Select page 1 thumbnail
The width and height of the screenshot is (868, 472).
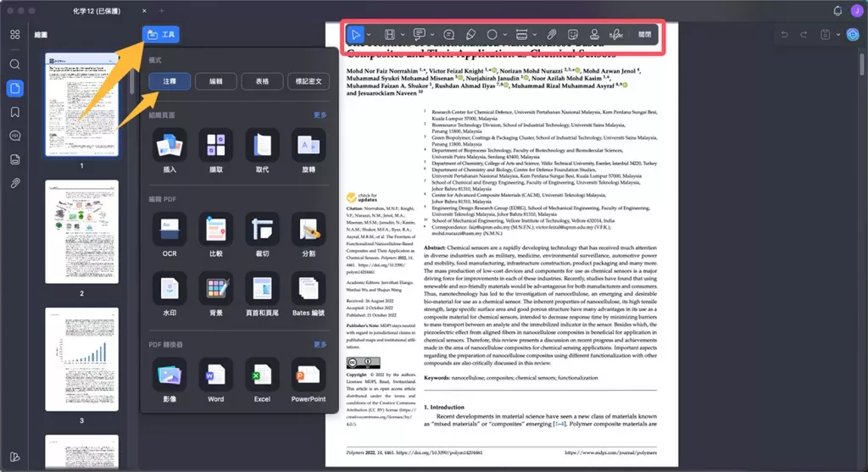tap(81, 104)
